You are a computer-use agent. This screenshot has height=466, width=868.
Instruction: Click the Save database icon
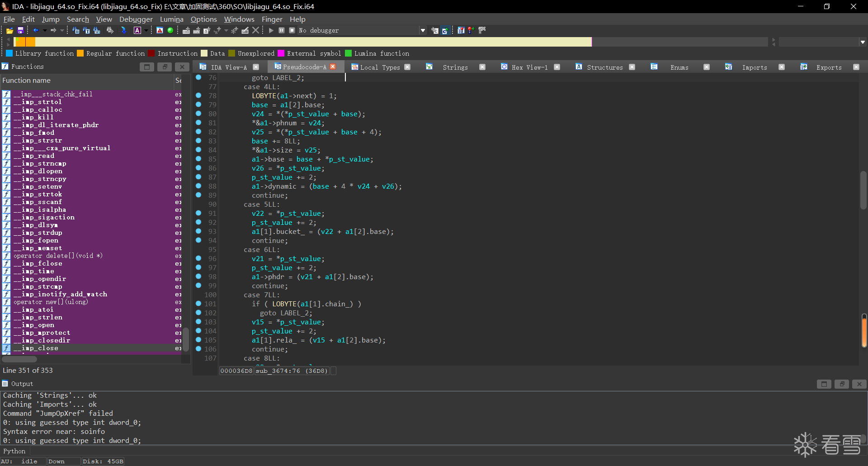pos(20,30)
